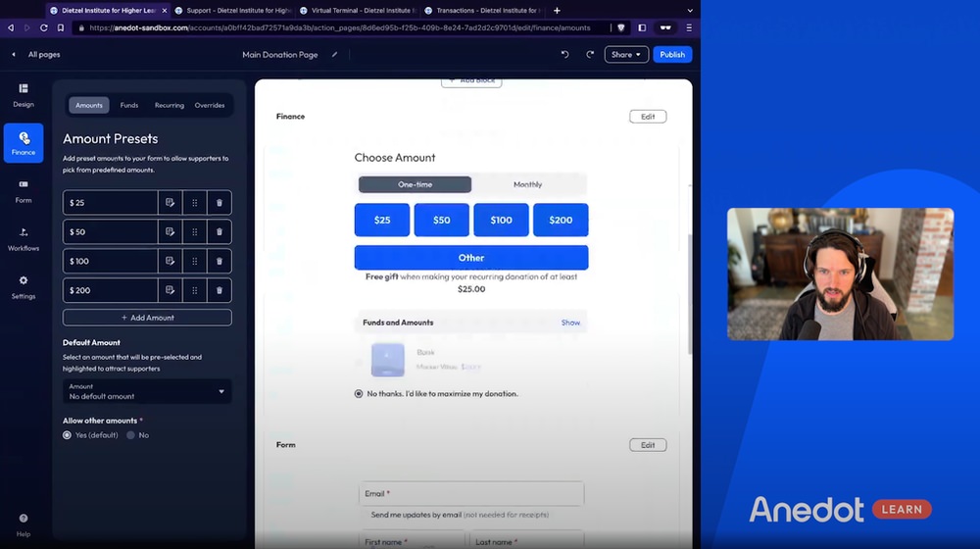Switch to the Recurring tab
980x549 pixels.
tap(170, 105)
